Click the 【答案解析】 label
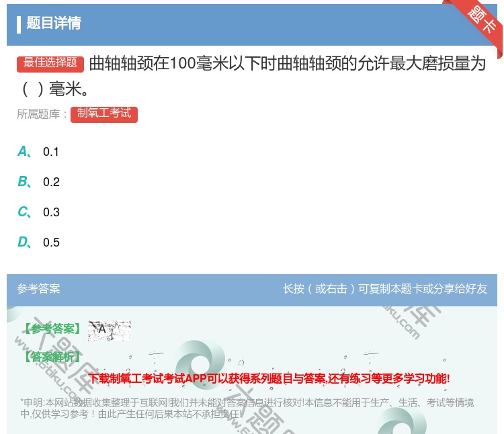 (x=52, y=357)
